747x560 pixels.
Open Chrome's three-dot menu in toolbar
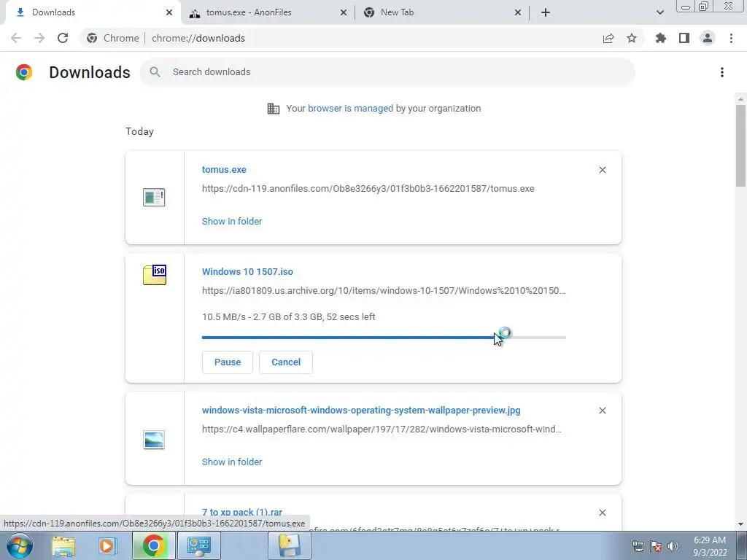click(731, 38)
